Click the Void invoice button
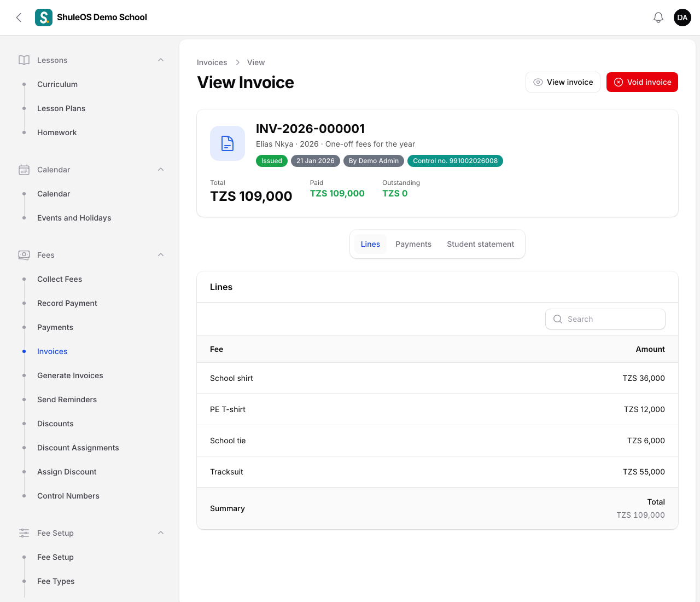700x602 pixels. pos(642,82)
